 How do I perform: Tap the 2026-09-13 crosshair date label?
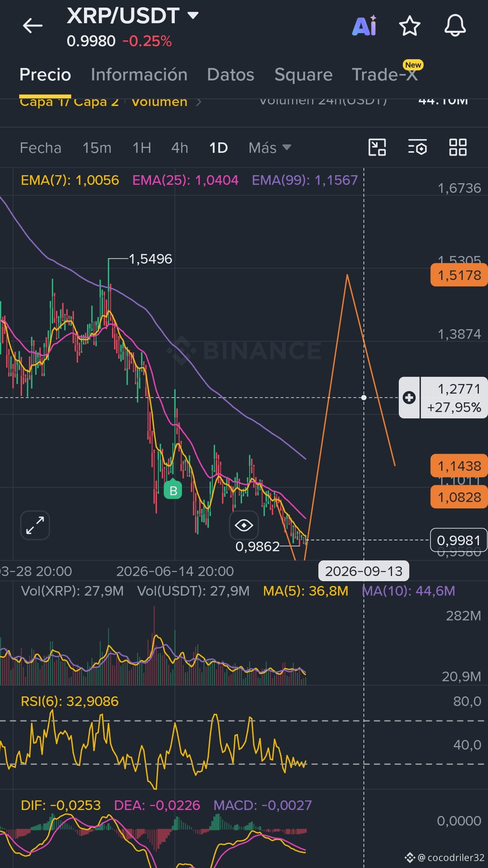[x=364, y=571]
